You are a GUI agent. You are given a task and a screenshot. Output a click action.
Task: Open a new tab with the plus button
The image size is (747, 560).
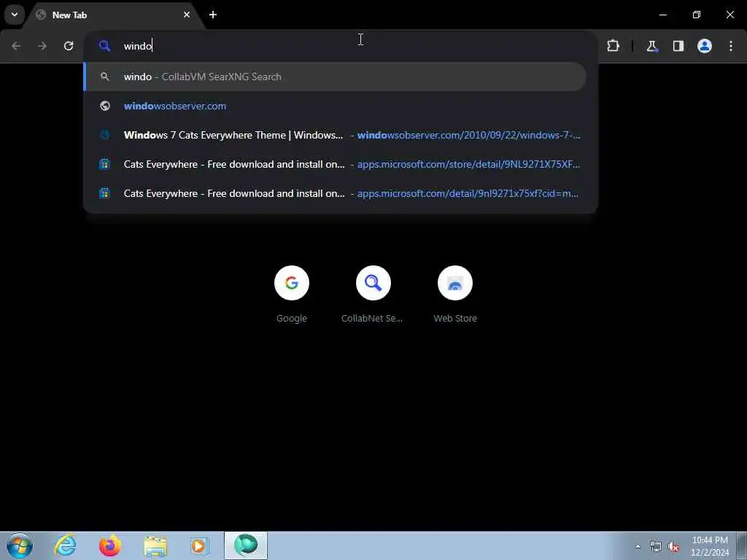click(x=213, y=15)
